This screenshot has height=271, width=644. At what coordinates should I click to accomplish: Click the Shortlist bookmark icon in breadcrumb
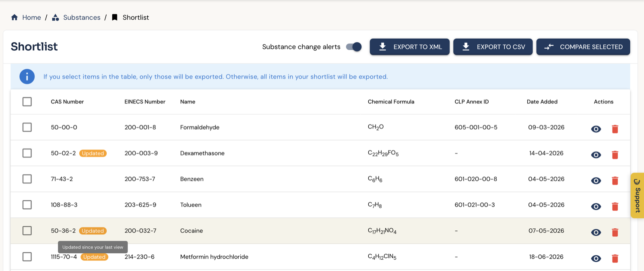click(115, 17)
